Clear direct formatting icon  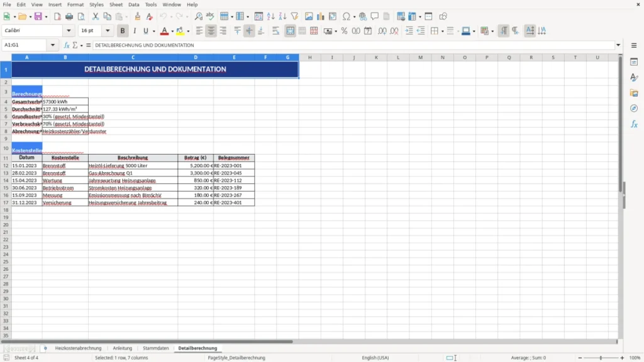tap(150, 16)
